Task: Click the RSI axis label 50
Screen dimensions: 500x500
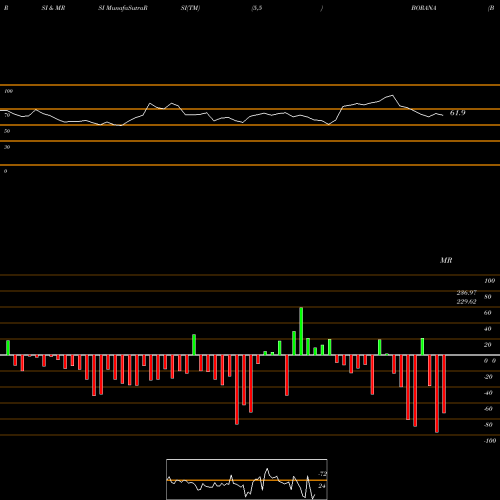Action: [7, 131]
